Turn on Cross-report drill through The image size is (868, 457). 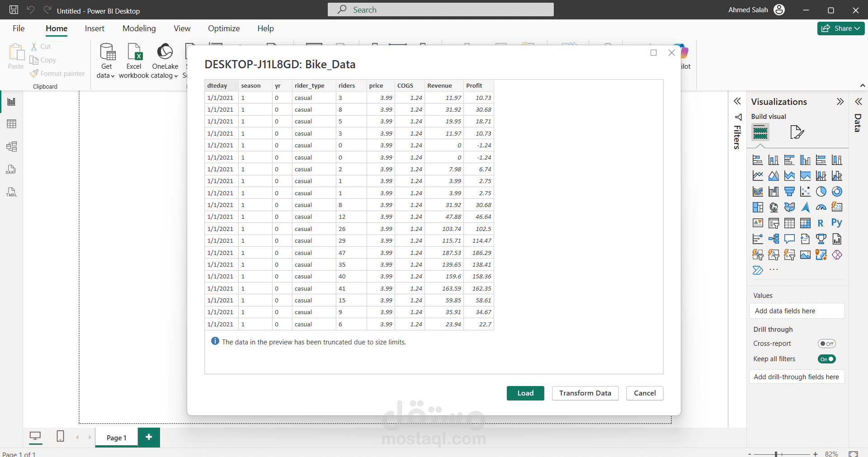coord(827,344)
